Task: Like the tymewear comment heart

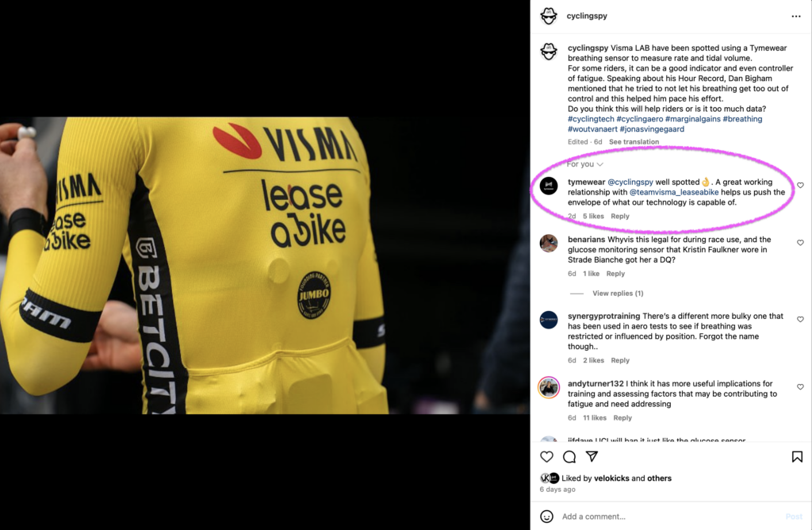Action: pyautogui.click(x=800, y=185)
